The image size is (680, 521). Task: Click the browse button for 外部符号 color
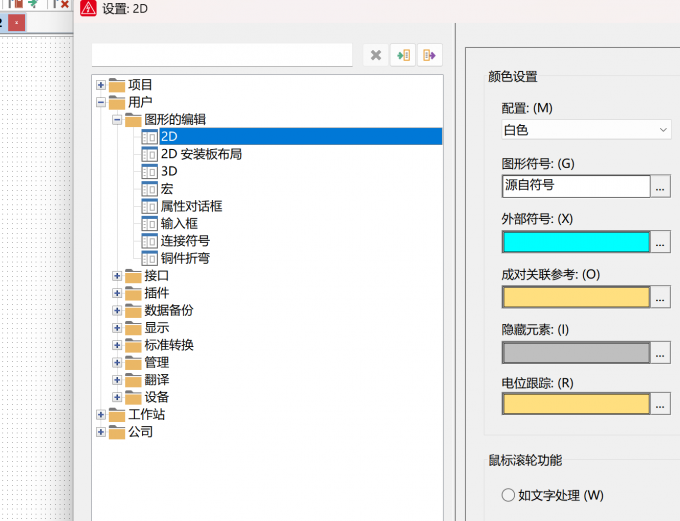tap(660, 242)
